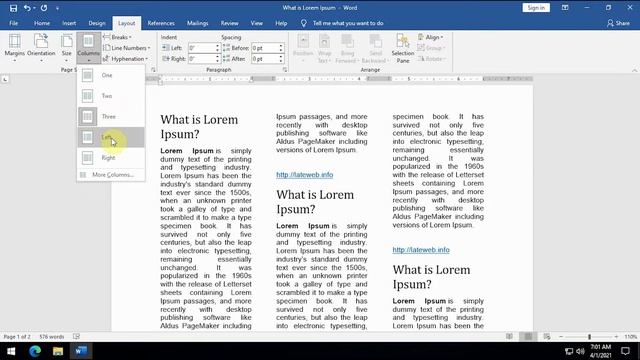Move the zoom slider handle
The image size is (640, 360).
[589, 337]
